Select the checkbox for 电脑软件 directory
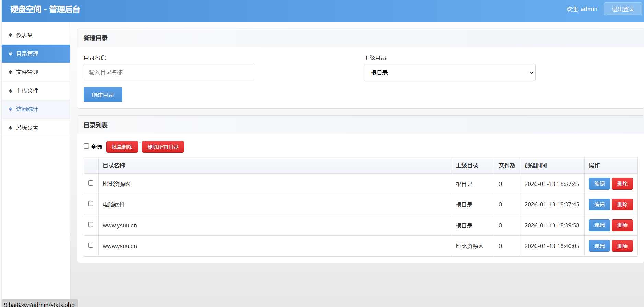 tap(91, 204)
